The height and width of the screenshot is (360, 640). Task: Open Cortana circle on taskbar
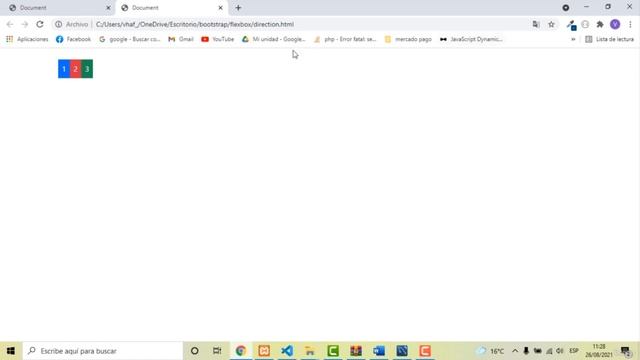click(x=195, y=351)
